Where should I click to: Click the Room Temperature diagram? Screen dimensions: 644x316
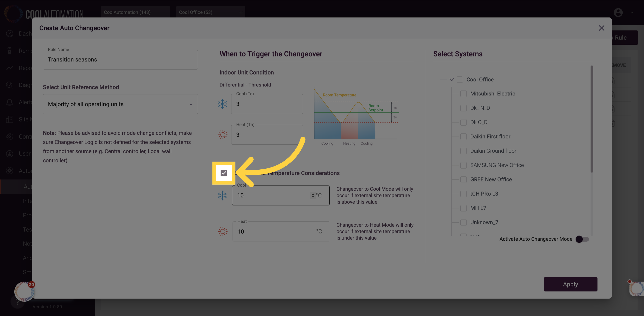356,116
